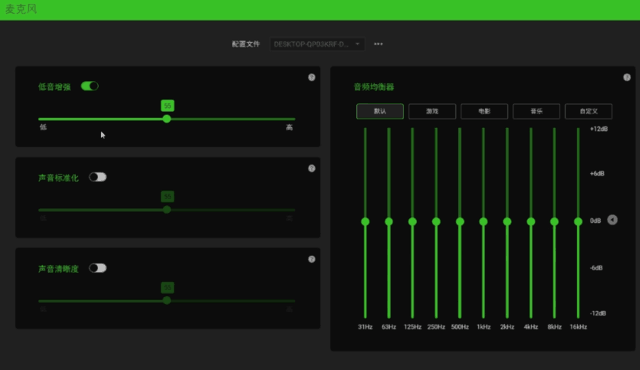
Task: Enable the 声音标准化 toggle
Action: (98, 177)
